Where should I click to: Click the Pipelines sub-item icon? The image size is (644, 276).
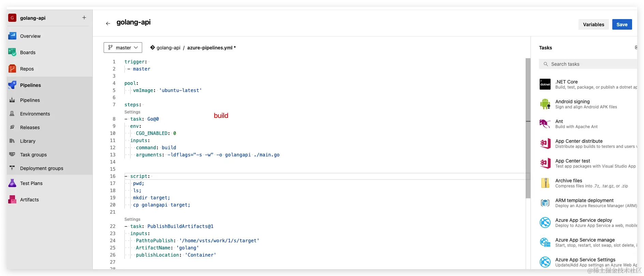tap(12, 100)
